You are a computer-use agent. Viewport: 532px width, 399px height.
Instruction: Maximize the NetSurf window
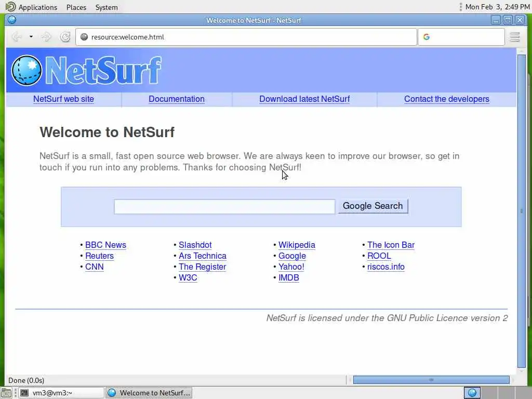coord(508,20)
